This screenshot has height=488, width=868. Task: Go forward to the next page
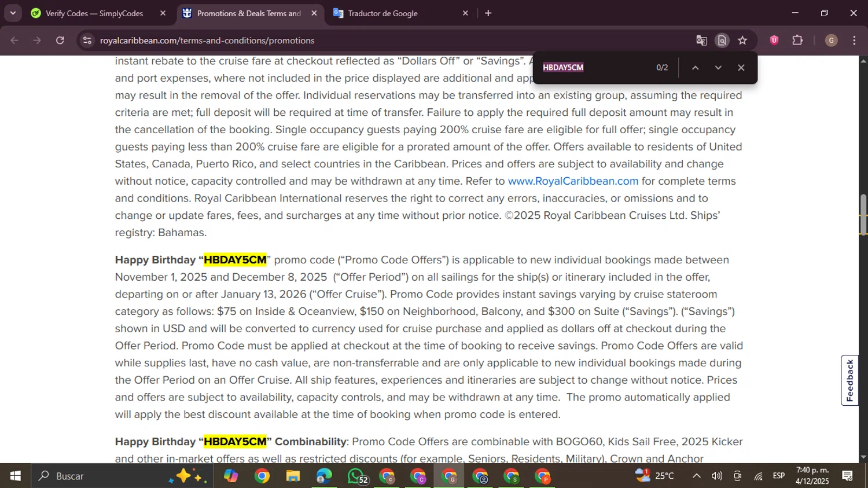(x=37, y=41)
